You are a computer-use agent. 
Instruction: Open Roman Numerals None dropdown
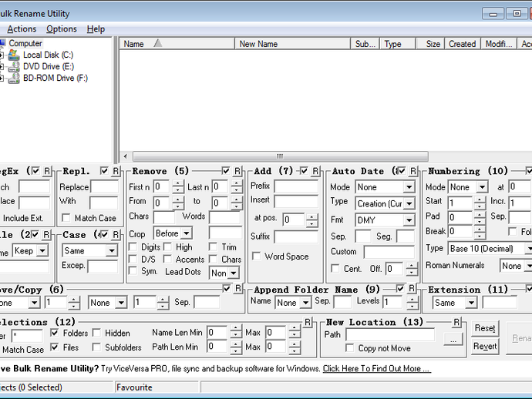click(x=529, y=266)
